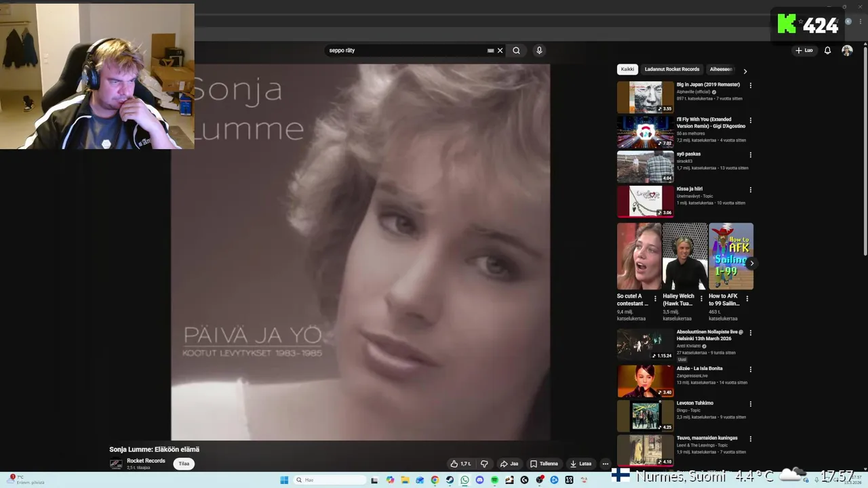Click the taskbar Hae search box
Image resolution: width=868 pixels, height=488 pixels.
click(330, 480)
